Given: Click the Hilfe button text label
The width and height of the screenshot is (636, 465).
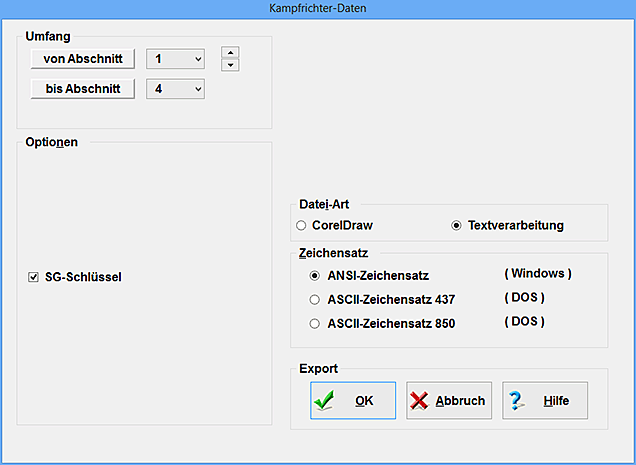Looking at the screenshot, I should [556, 401].
